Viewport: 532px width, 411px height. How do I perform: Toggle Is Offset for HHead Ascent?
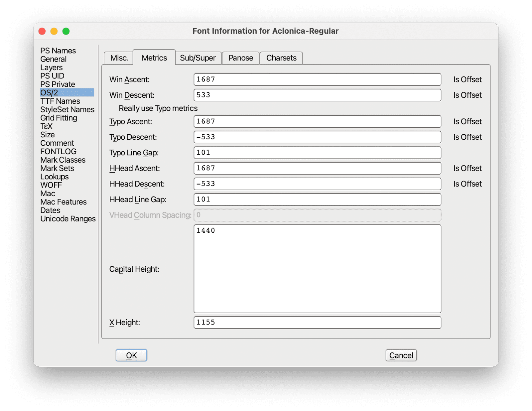click(x=467, y=168)
